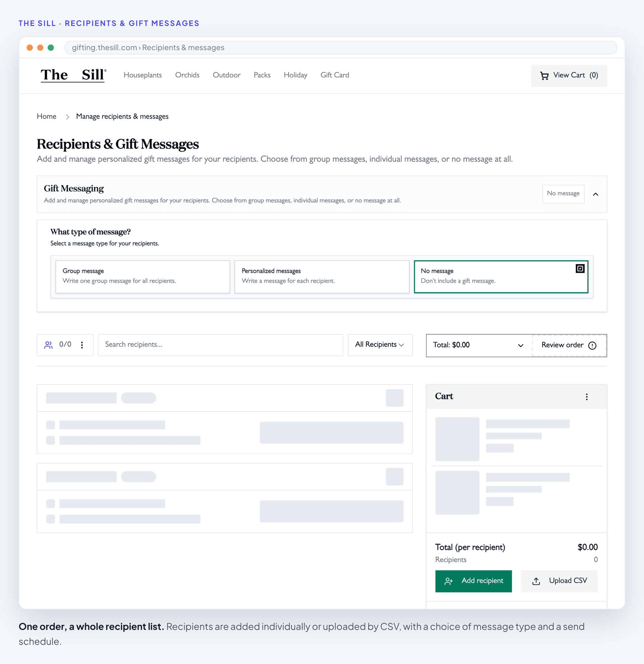Focus the Search recipients field
644x664 pixels.
[x=220, y=345]
